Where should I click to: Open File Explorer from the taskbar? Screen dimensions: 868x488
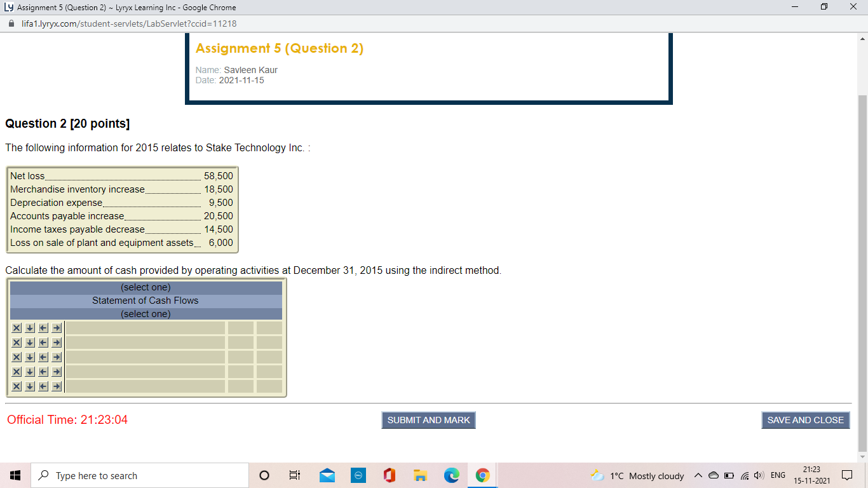tap(419, 475)
